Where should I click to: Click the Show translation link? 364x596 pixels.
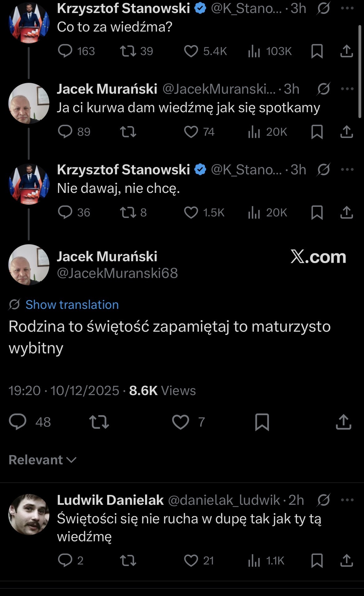(72, 305)
